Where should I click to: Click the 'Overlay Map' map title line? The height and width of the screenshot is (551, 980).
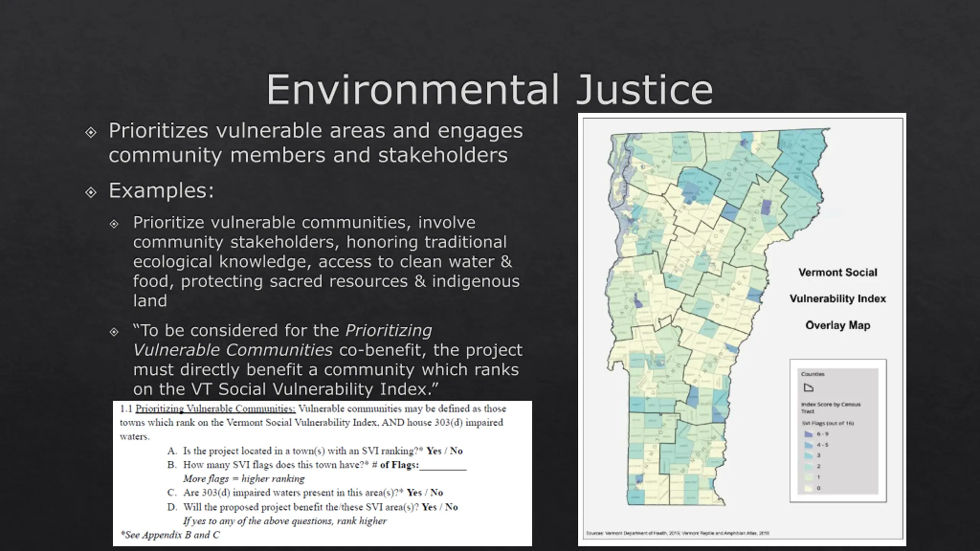[x=838, y=325]
